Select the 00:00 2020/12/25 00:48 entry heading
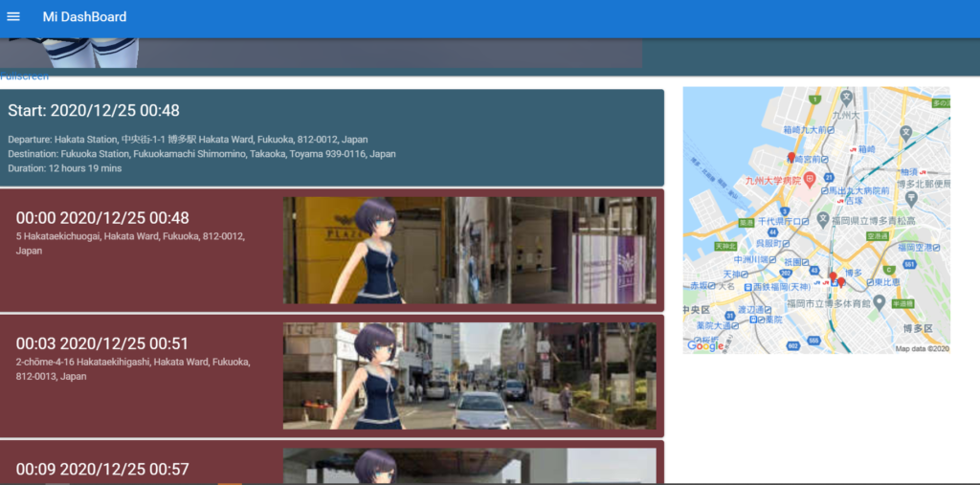This screenshot has width=980, height=485. pos(102,218)
